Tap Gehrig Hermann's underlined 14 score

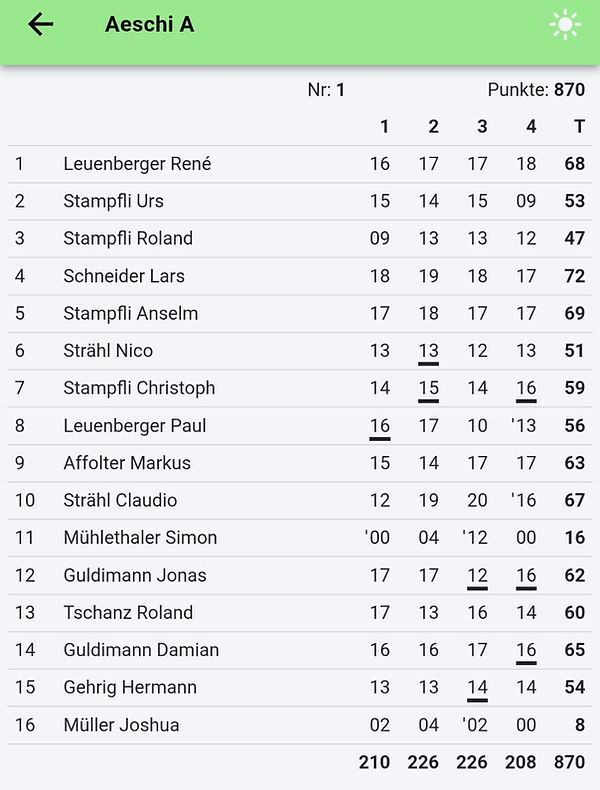pyautogui.click(x=477, y=688)
